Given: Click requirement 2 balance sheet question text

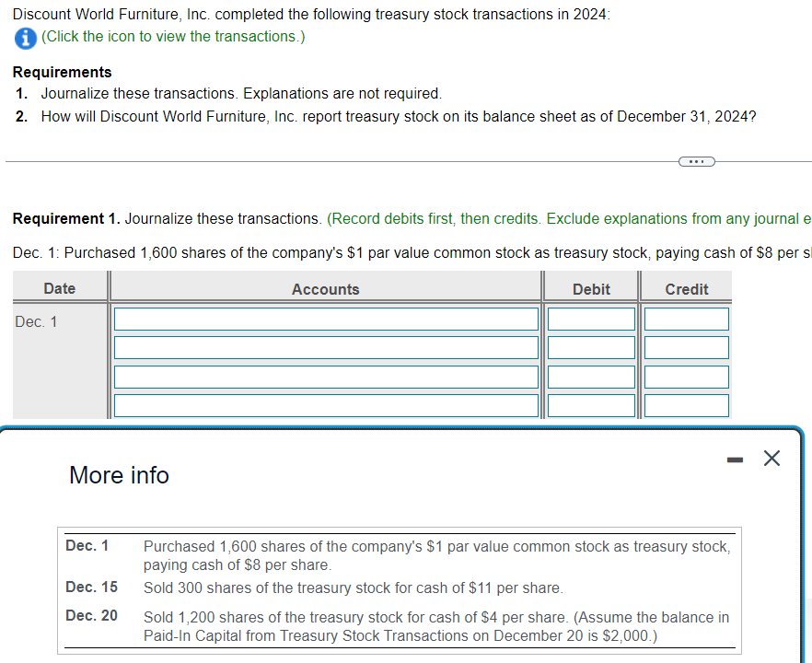Looking at the screenshot, I should tap(399, 117).
